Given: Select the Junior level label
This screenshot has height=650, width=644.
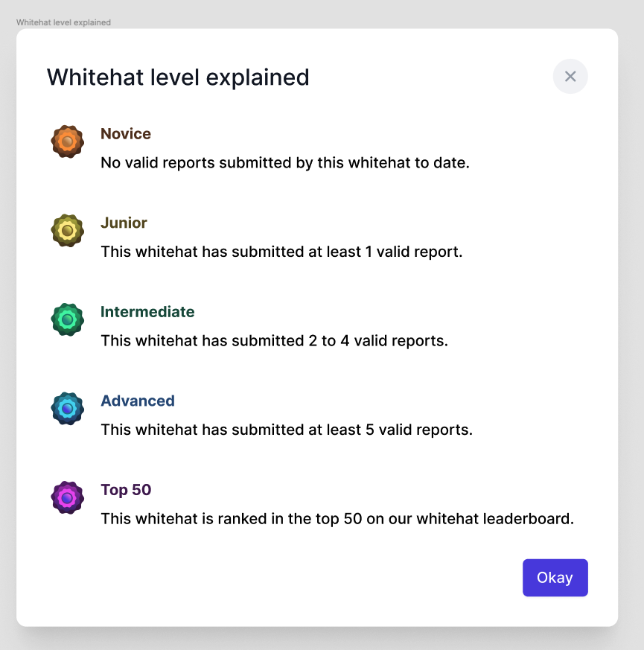Looking at the screenshot, I should (x=124, y=223).
